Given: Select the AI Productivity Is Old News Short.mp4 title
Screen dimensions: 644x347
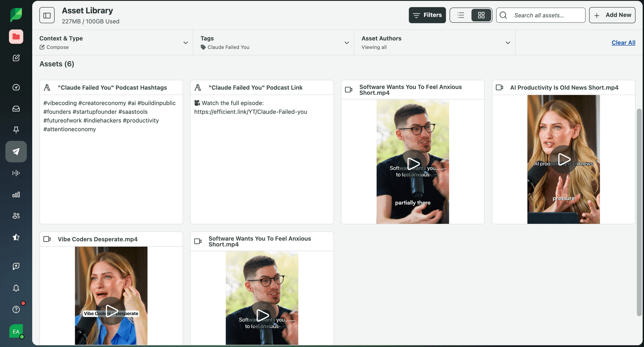Looking at the screenshot, I should [x=564, y=88].
